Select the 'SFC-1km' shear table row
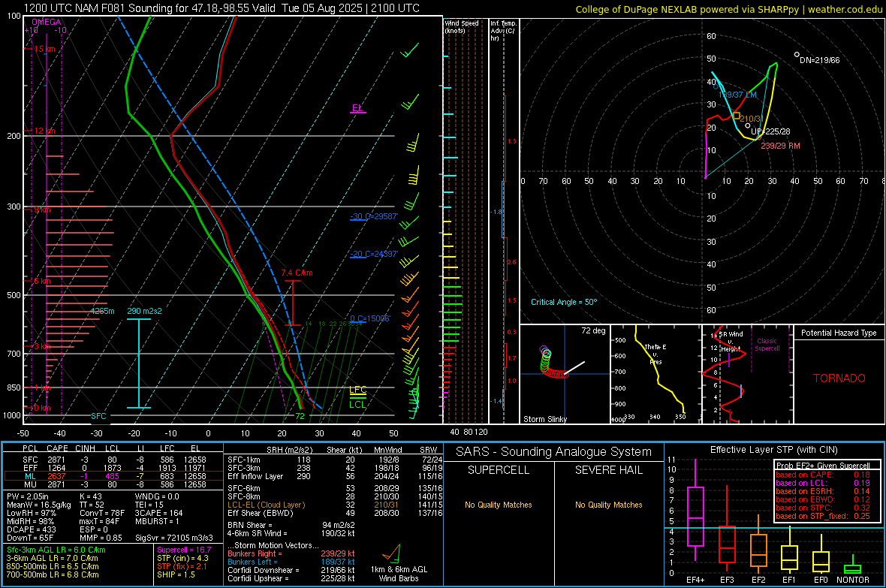 [335, 460]
